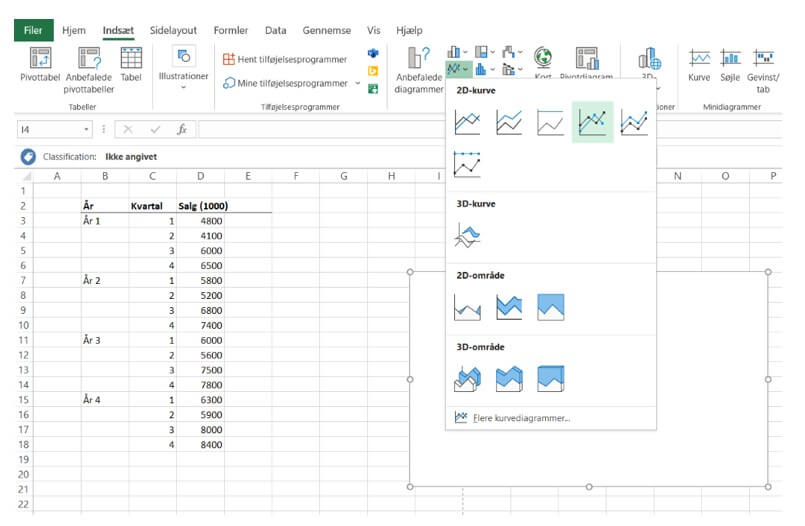805x526 pixels.
Task: Open the Mine tilføjelsesprogrammer dropdown
Action: [358, 83]
